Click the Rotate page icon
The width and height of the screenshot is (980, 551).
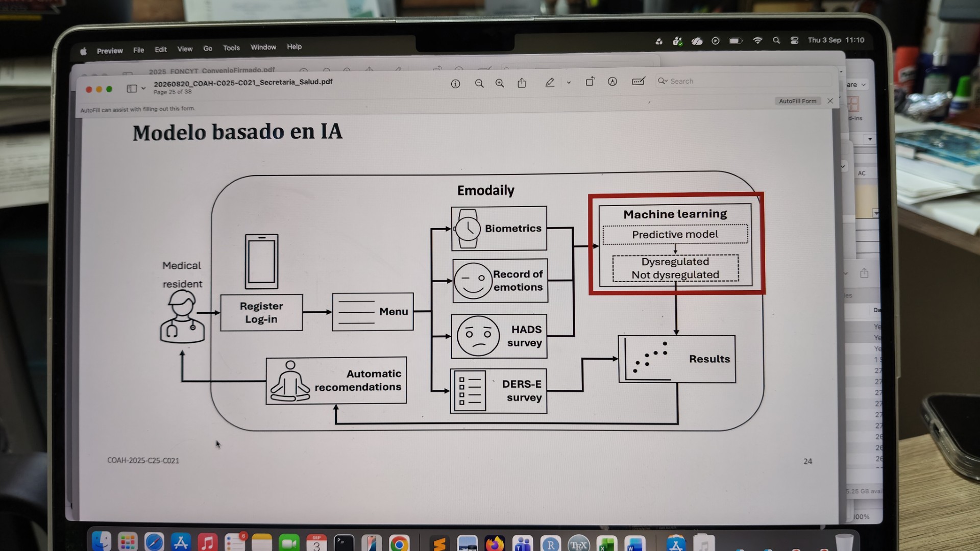pyautogui.click(x=590, y=82)
